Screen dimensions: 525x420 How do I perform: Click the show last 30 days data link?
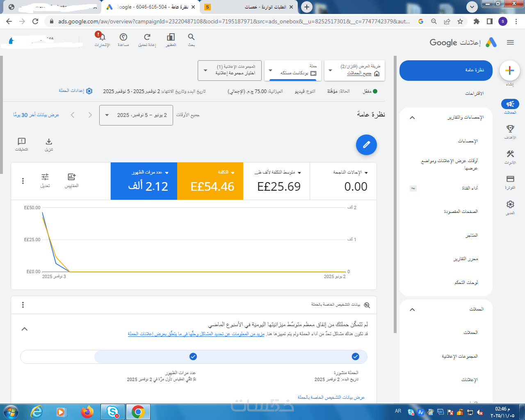click(36, 115)
